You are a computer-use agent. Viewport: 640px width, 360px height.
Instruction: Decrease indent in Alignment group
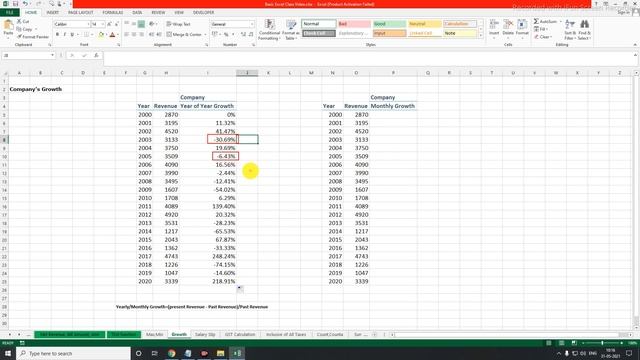151,35
